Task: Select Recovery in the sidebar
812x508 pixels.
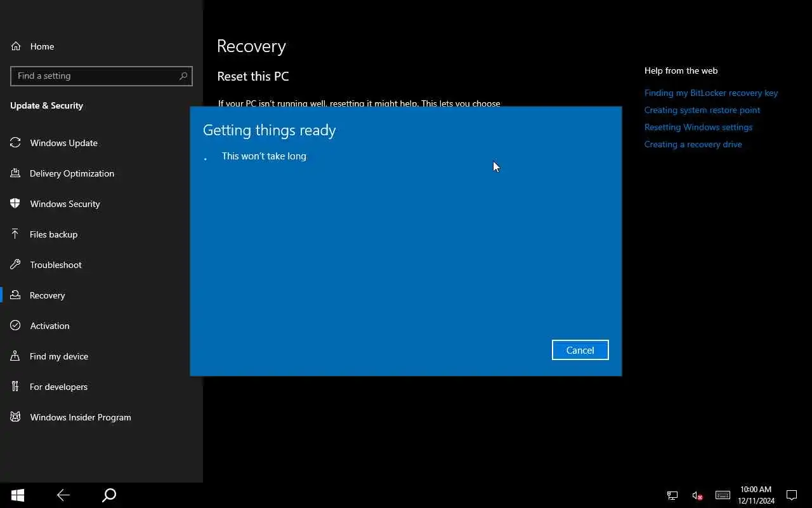Action: point(47,295)
